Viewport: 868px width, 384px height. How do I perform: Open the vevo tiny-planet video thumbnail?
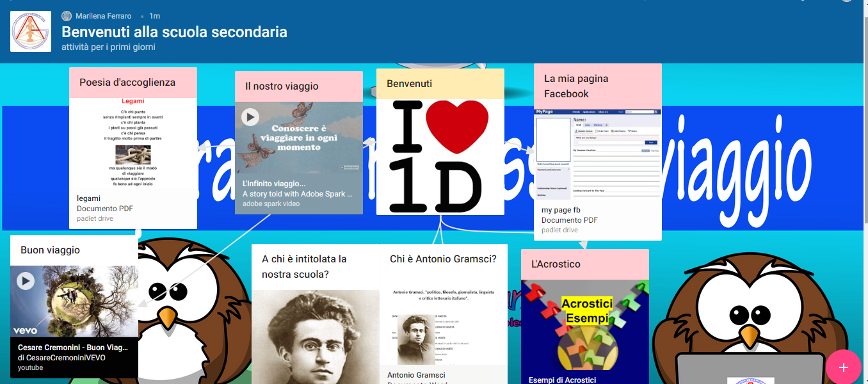(74, 301)
